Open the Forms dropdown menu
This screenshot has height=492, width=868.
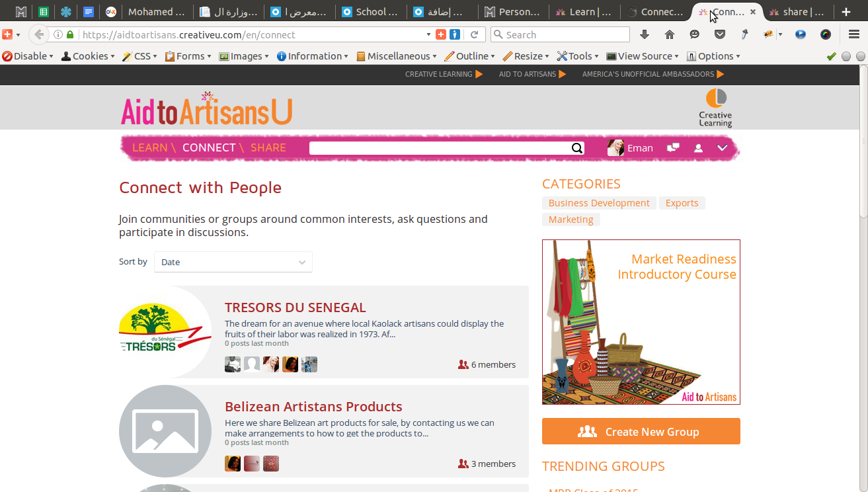coord(188,56)
